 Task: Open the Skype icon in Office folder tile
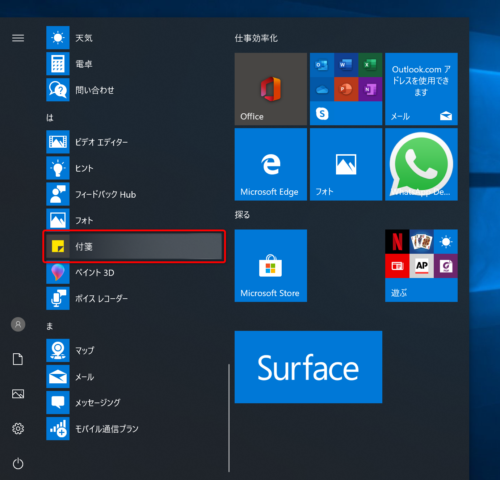tap(322, 114)
